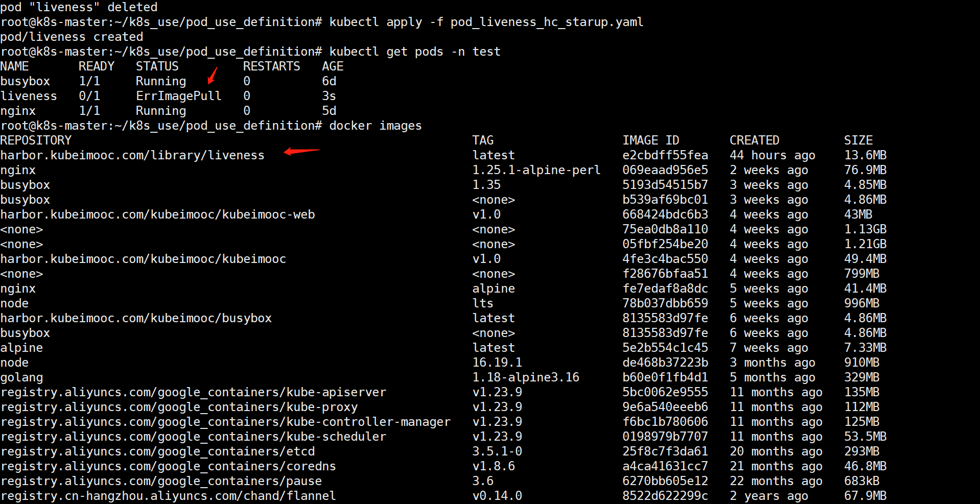Select image ID 'e2cbdff55fea'

(x=665, y=155)
